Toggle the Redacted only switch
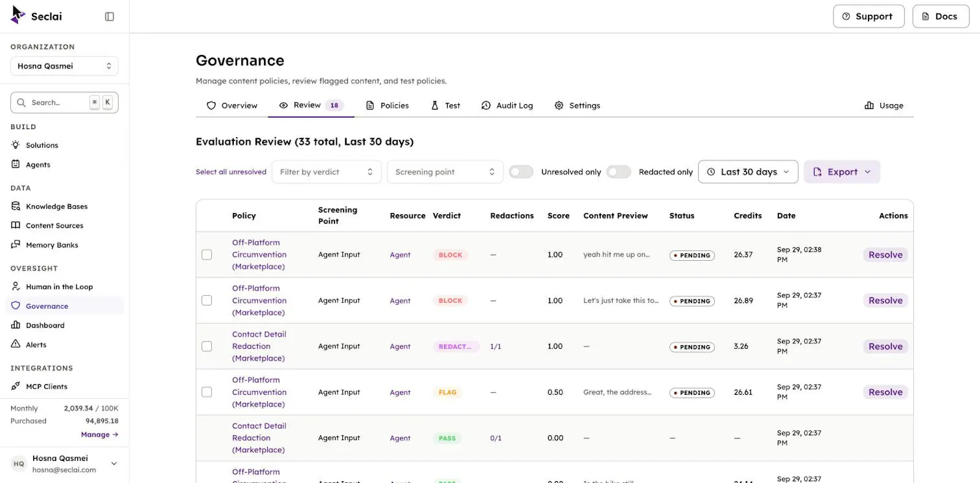 pyautogui.click(x=619, y=172)
